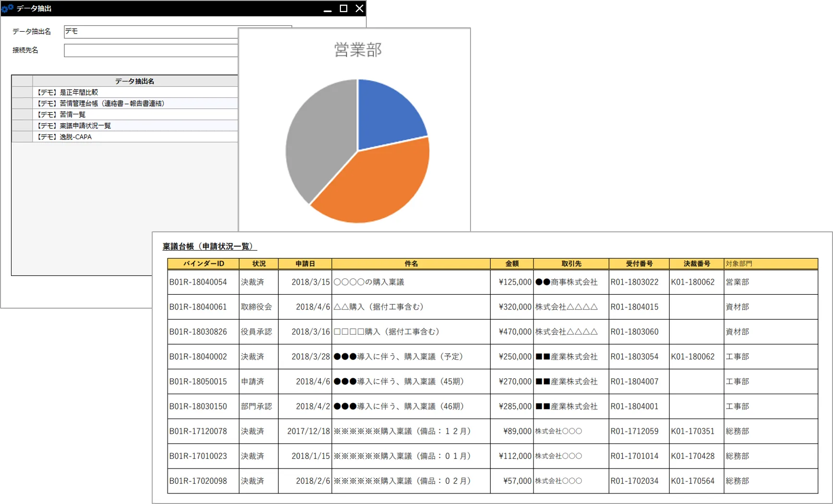Click the △△購入（据付工事含む） subject cell
The image size is (833, 504).
click(411, 307)
